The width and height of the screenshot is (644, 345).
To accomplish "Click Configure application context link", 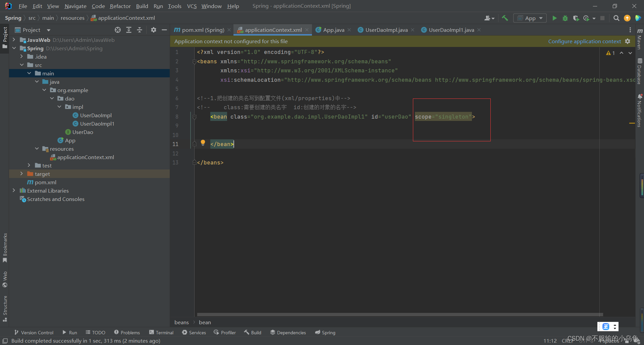I will coord(584,41).
